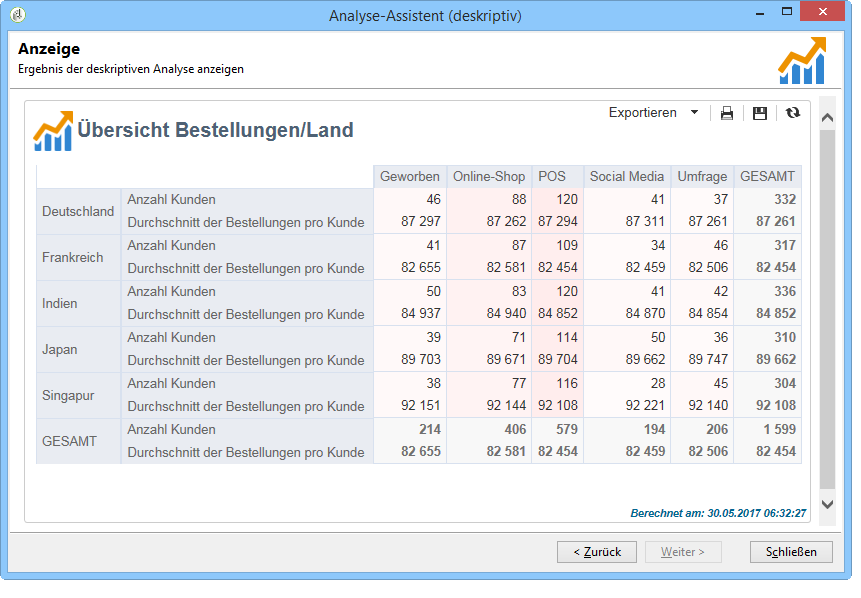
Task: Click Japan Social Media count 50
Action: (658, 338)
